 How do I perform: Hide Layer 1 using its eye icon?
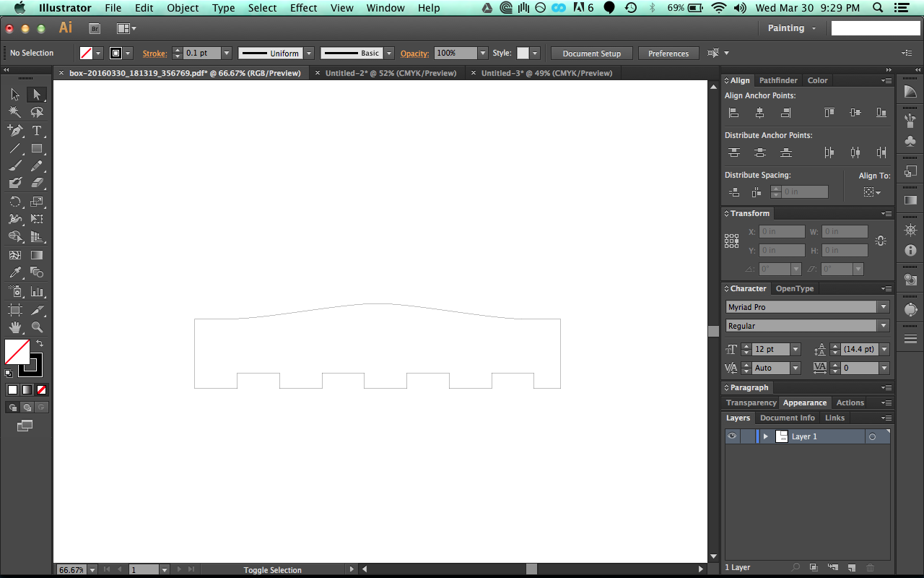coord(731,436)
